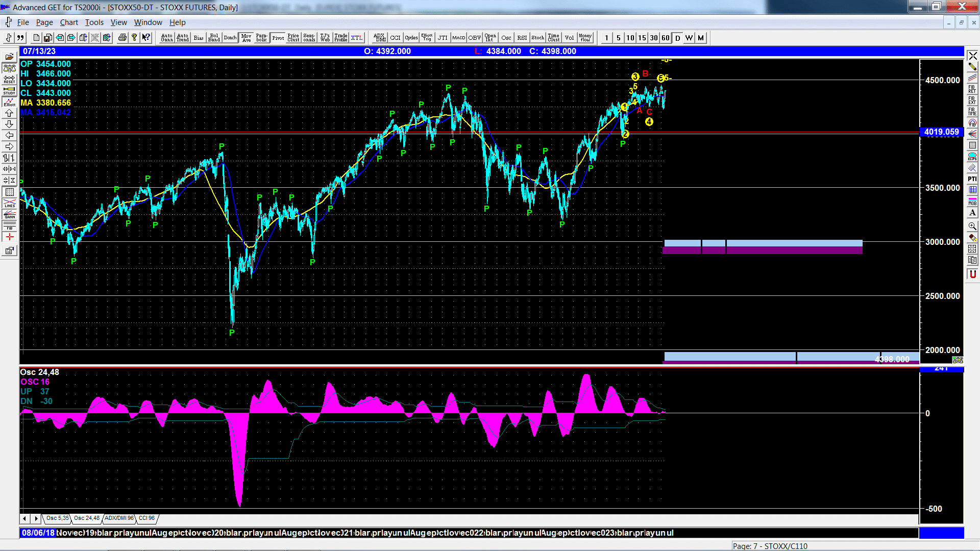
Task: Click the context help arrow-question icon
Action: 146,38
